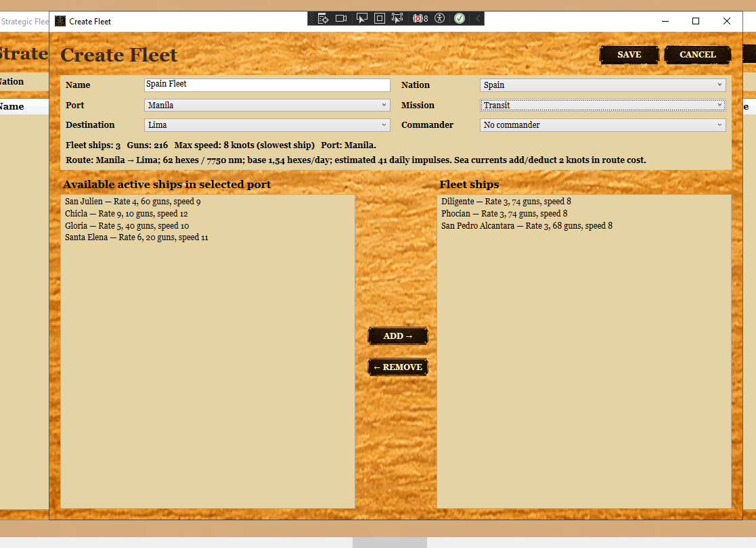Click the dotted grip handle of debug toolbar
Screen dimensions: 756x548
pyautogui.click(x=311, y=18)
